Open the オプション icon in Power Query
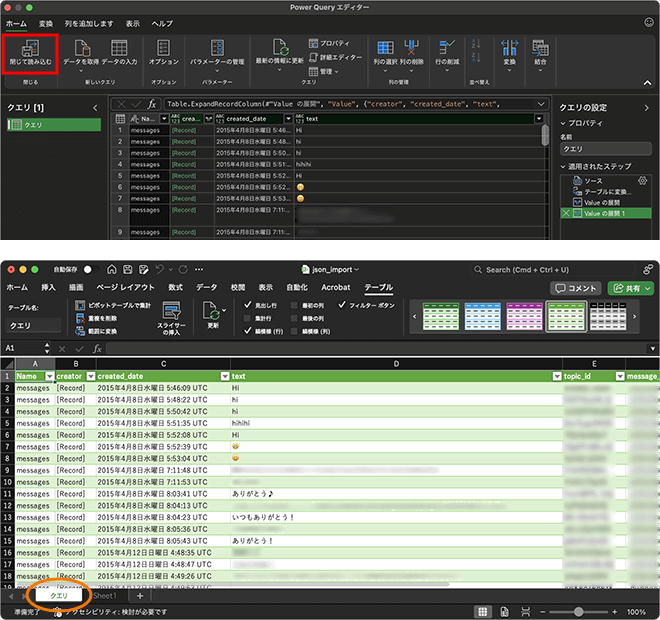This screenshot has height=620, width=660. click(163, 48)
